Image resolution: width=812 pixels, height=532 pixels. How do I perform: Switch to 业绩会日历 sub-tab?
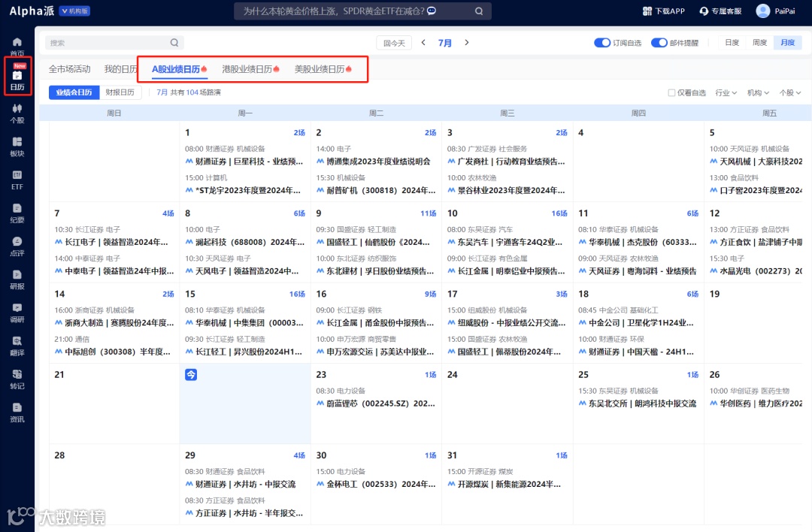[74, 92]
